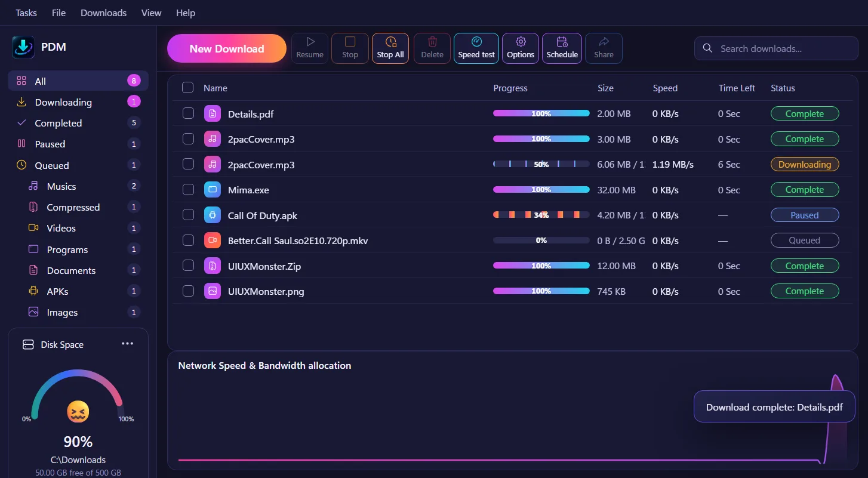Screen dimensions: 868x478
Task: Open the Help menu
Action: click(186, 13)
